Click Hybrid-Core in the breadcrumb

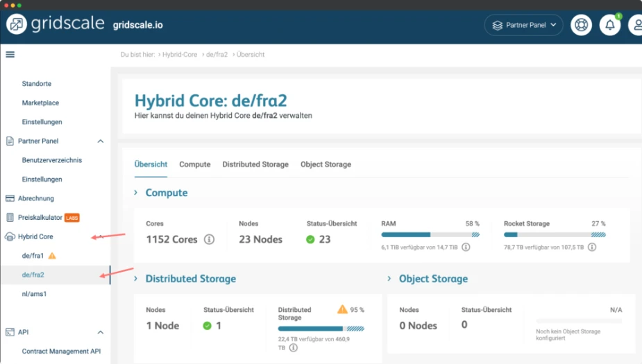(180, 54)
